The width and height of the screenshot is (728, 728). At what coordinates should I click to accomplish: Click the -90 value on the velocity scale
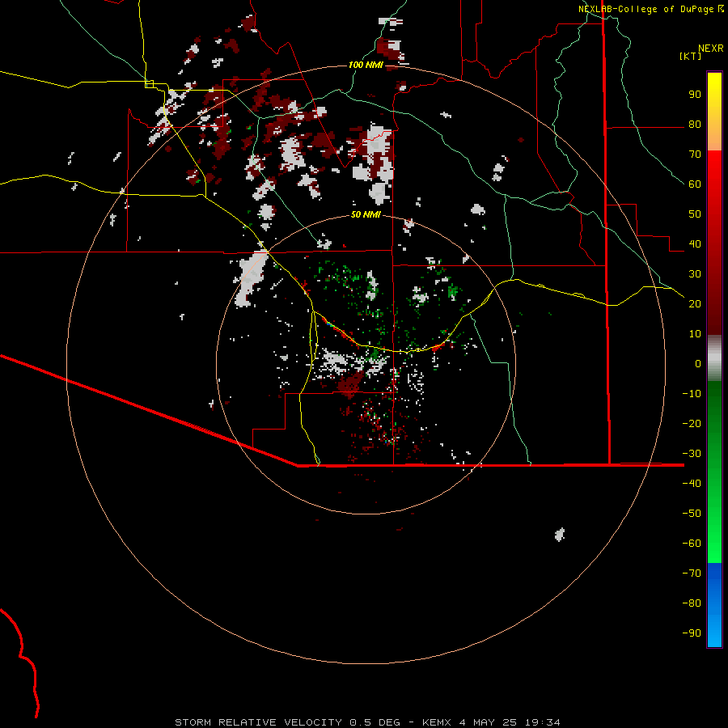coord(692,633)
